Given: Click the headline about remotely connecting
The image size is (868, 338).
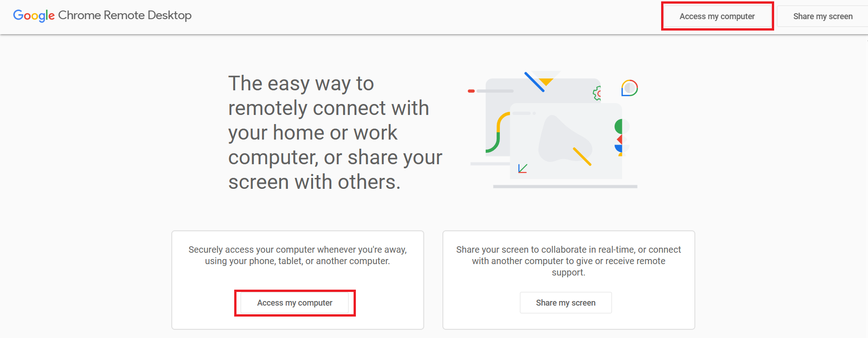Looking at the screenshot, I should point(335,132).
